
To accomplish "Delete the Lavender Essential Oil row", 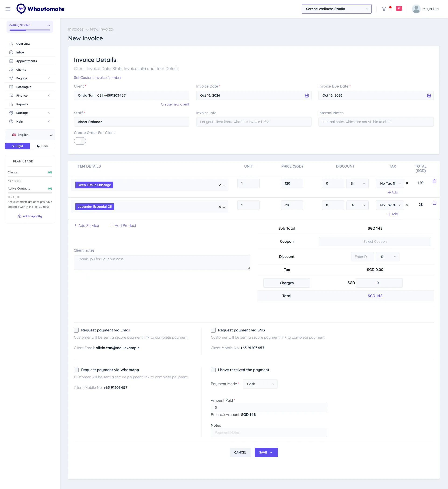I will (x=434, y=203).
